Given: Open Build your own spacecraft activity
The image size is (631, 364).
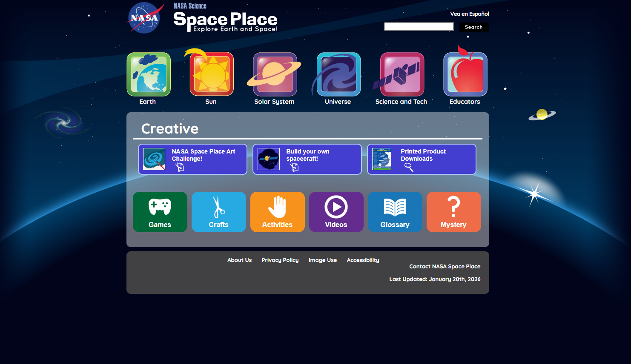Looking at the screenshot, I should point(307,159).
